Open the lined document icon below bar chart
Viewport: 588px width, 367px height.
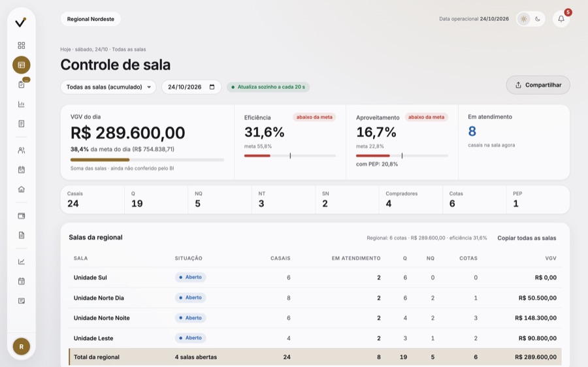click(x=22, y=123)
